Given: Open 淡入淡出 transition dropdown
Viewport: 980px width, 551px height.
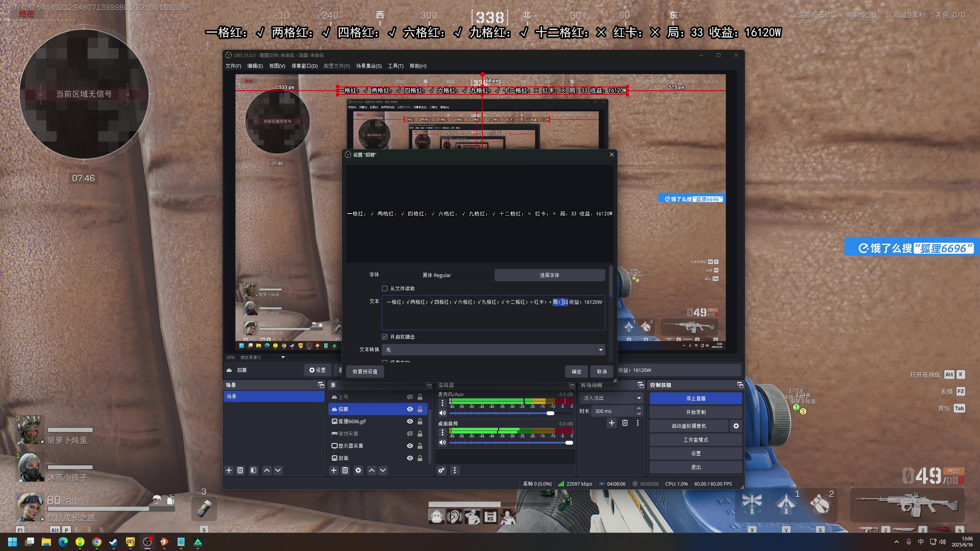Looking at the screenshot, I should pos(611,398).
